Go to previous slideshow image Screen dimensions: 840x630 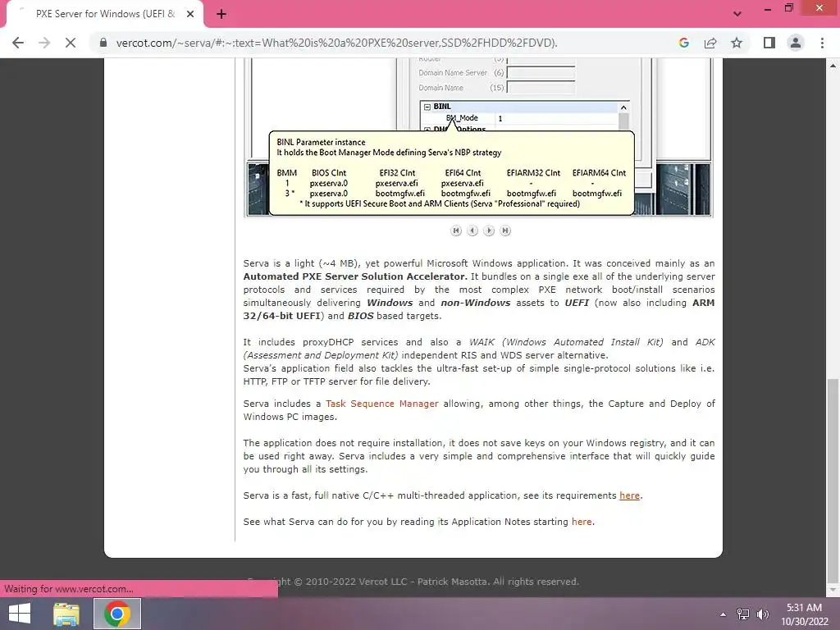472,231
